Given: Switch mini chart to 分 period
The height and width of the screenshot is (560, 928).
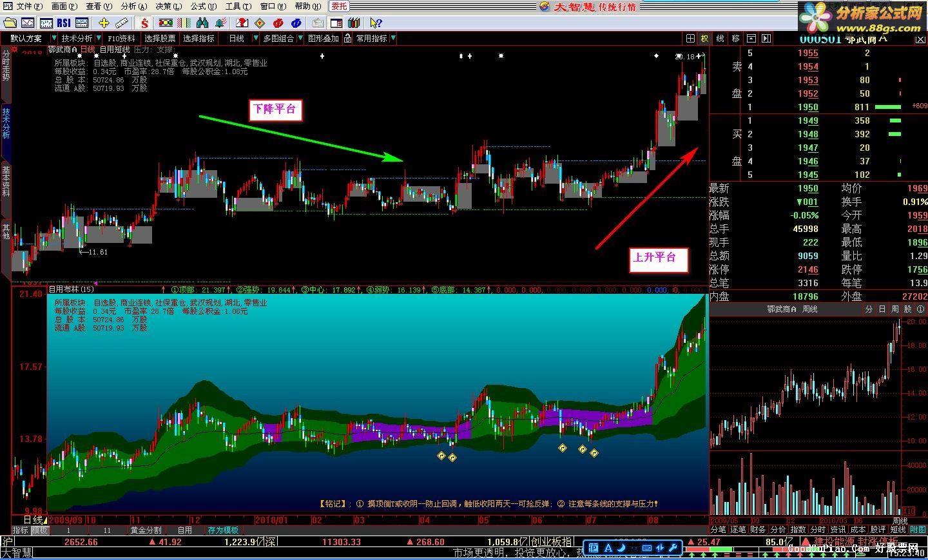Looking at the screenshot, I should tap(869, 309).
